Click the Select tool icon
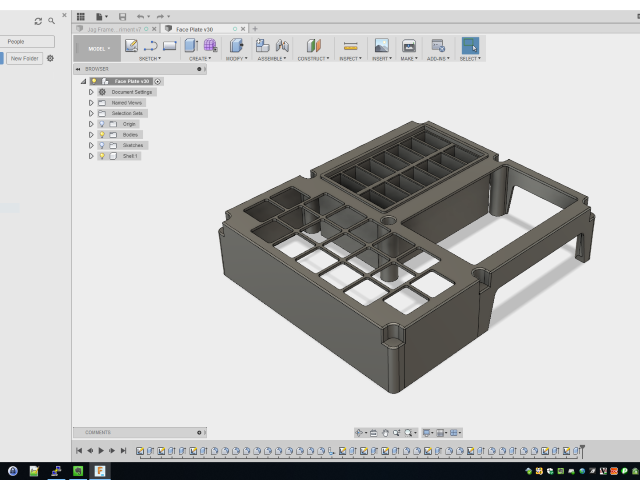640x480 pixels. pyautogui.click(x=469, y=46)
